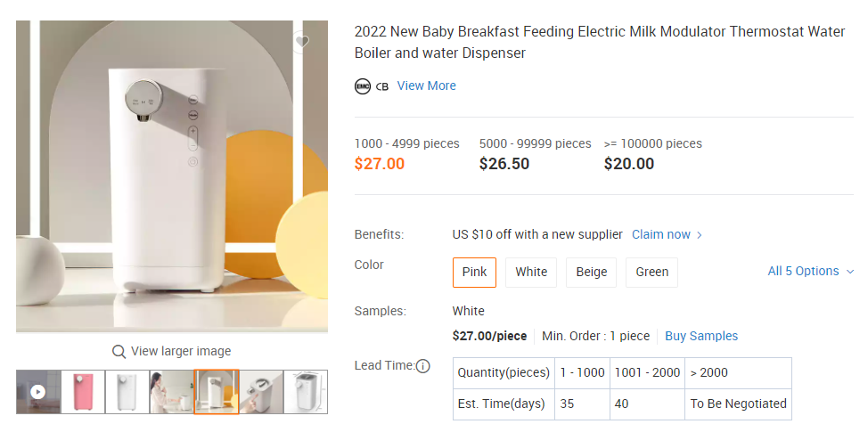Image resolution: width=868 pixels, height=424 pixels.
Task: Claim the US $10 off benefit
Action: [x=660, y=234]
